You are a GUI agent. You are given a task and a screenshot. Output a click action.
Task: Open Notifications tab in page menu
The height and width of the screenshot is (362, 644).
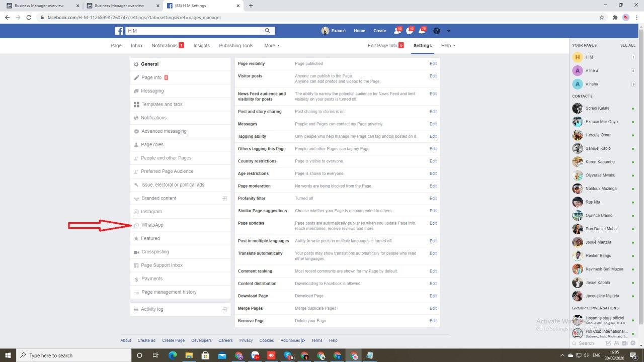click(x=168, y=46)
